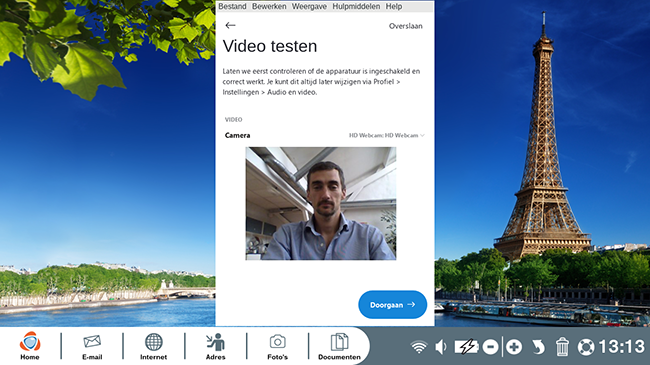The height and width of the screenshot is (365, 650).
Task: Open the speaker volume icon
Action: (441, 347)
